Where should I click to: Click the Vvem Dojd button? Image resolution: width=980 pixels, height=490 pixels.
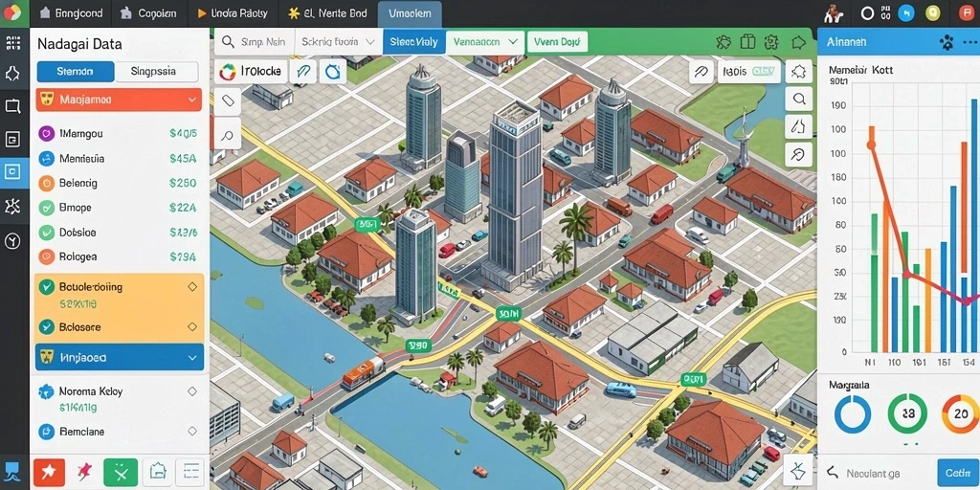557,42
